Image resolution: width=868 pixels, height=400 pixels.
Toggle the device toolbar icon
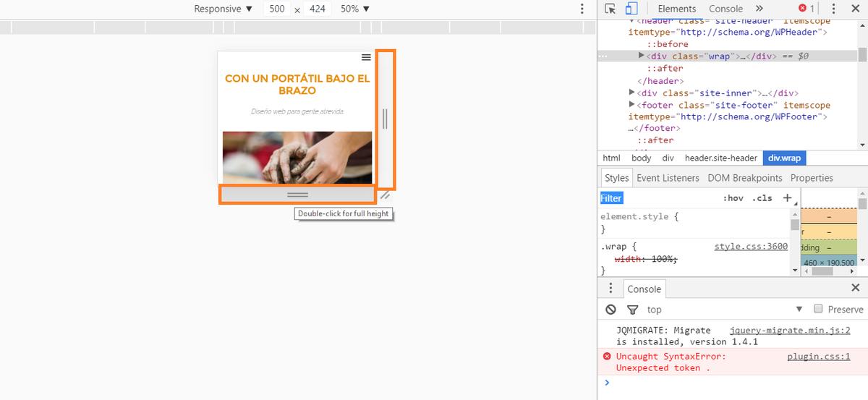coord(631,9)
